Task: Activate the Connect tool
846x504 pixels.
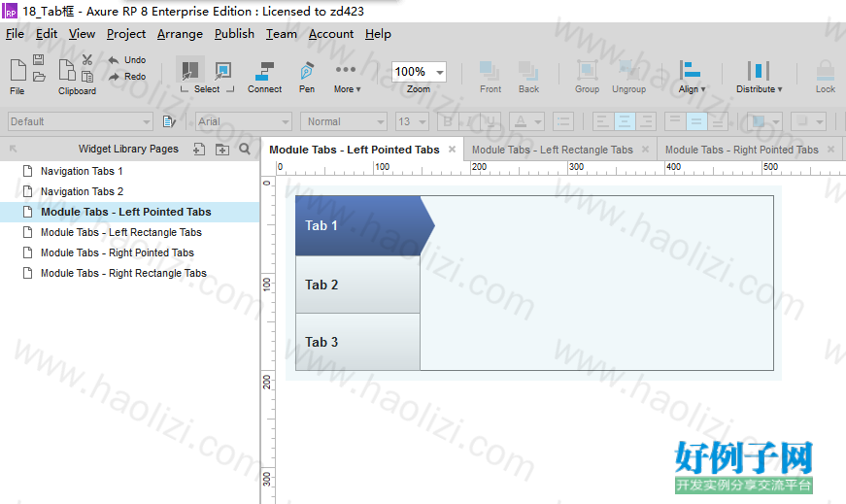Action: [264, 77]
